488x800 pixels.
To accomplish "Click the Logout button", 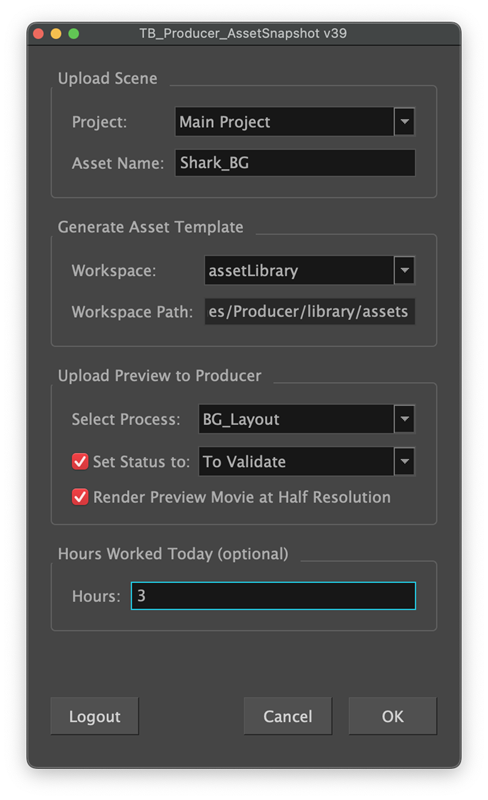I will (94, 716).
